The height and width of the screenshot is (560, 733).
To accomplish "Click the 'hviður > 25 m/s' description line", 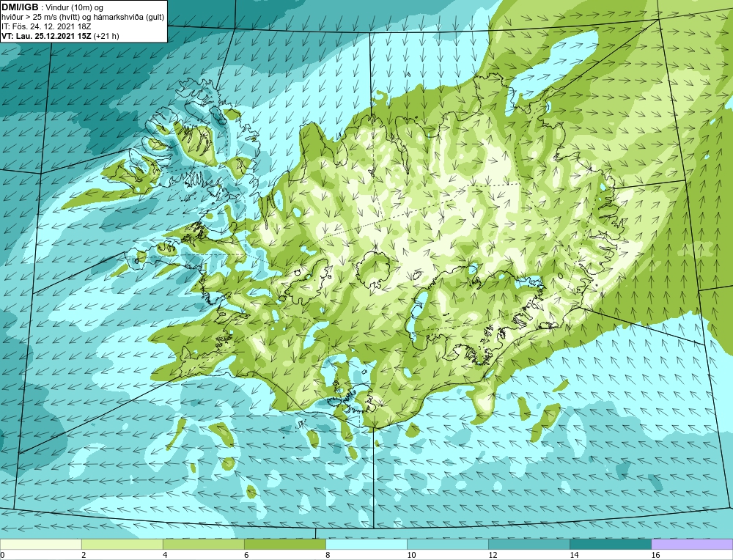I will 83,17.
